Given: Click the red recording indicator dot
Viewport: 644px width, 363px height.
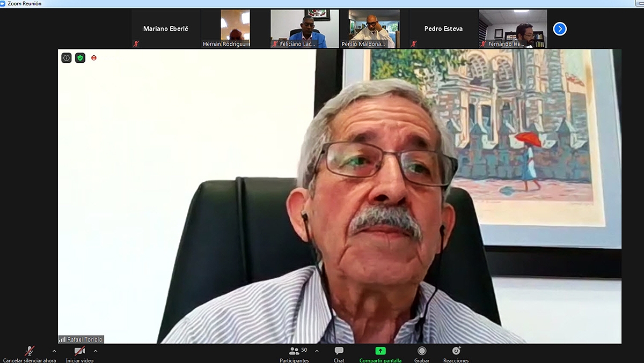Looking at the screenshot, I should (x=94, y=58).
